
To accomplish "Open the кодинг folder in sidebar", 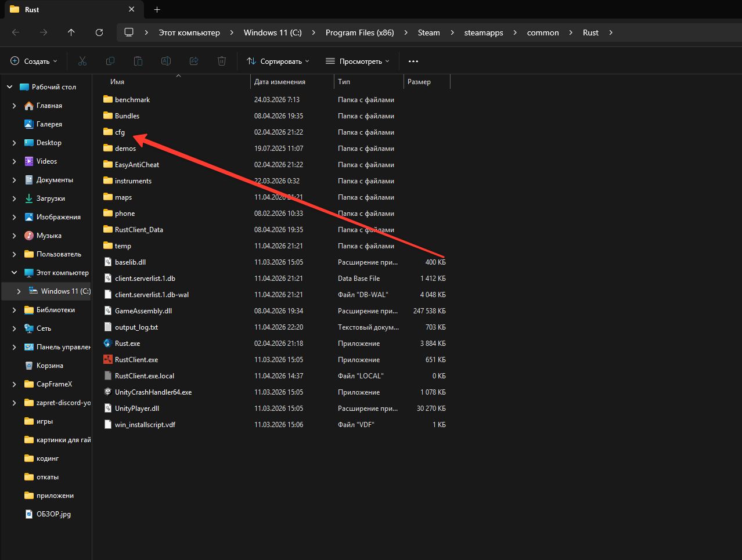I will coord(42,458).
